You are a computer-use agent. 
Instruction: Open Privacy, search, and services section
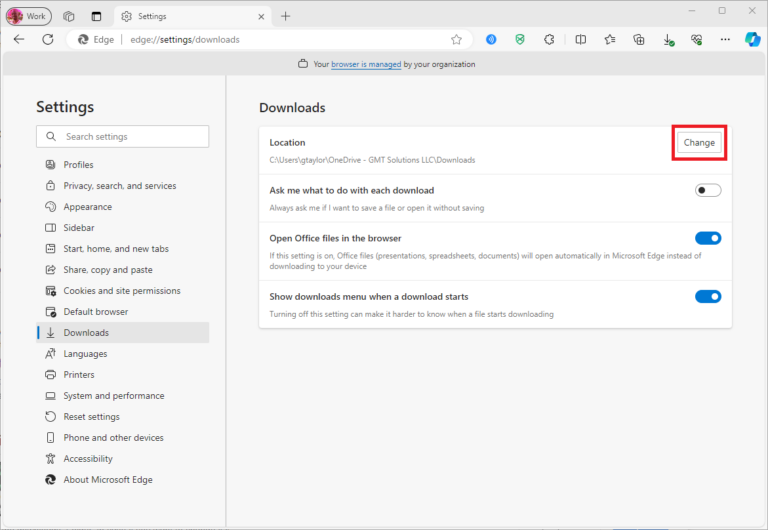(122, 186)
